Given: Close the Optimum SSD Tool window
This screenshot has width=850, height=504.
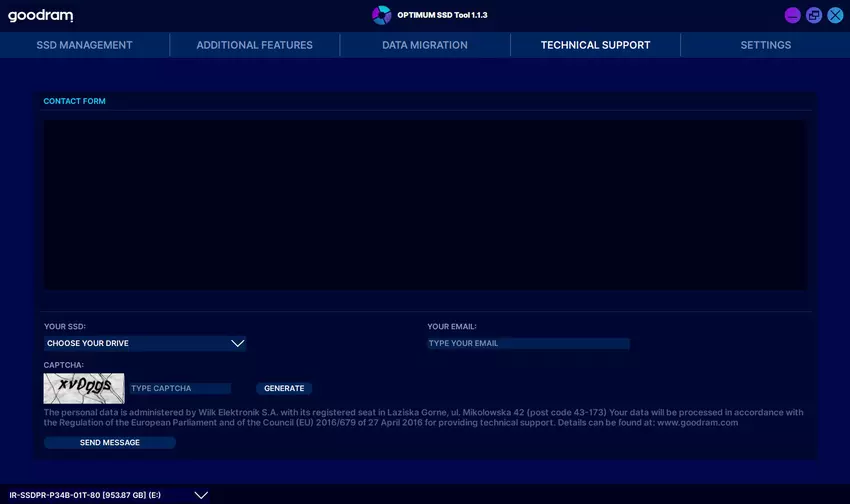Looking at the screenshot, I should 835,15.
